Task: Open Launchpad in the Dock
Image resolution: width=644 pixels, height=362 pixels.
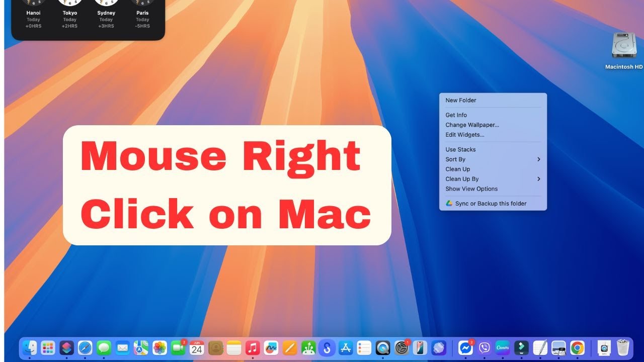Action: click(48, 347)
